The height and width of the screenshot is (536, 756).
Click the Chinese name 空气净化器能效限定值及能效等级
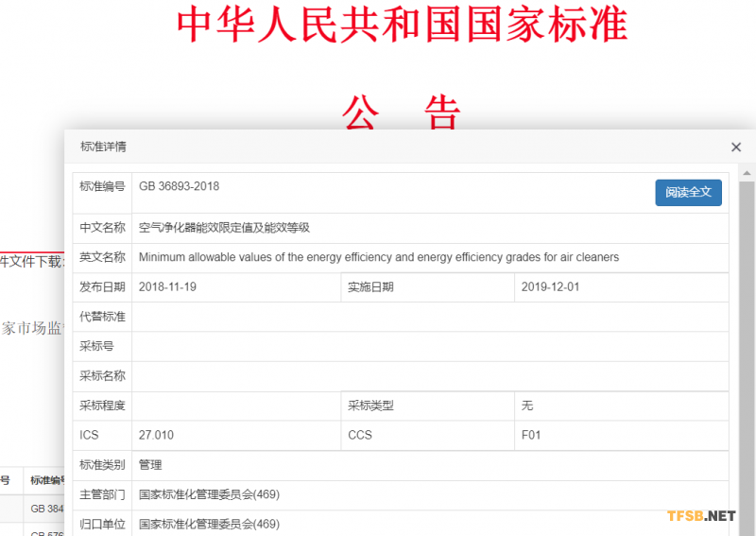pos(224,228)
